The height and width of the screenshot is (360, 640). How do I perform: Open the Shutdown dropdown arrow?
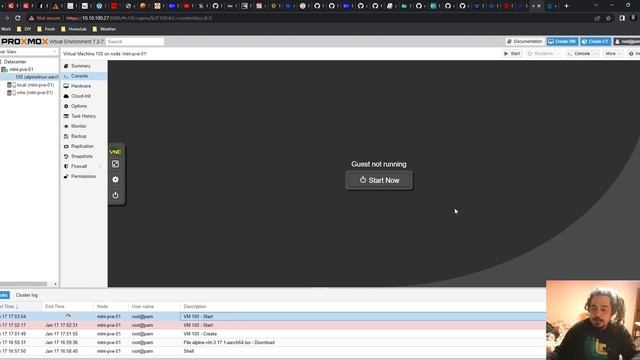(x=559, y=53)
